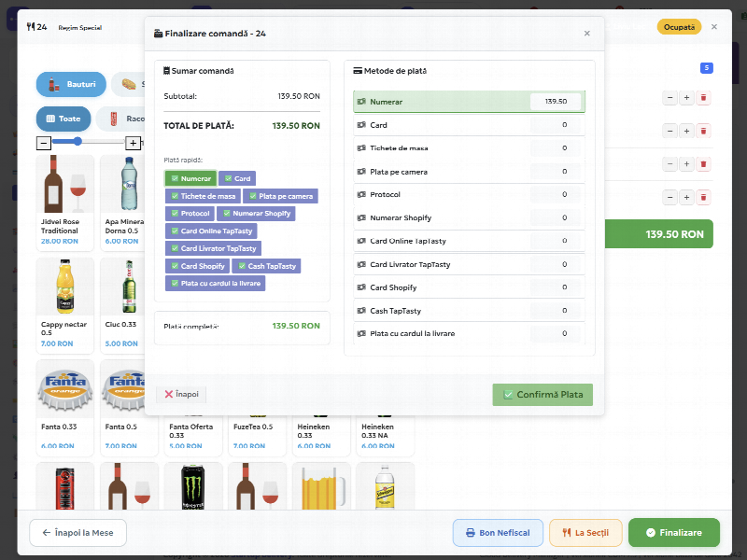Image resolution: width=747 pixels, height=560 pixels.
Task: Select the Hell energy drink can thumbnail
Action: point(65,486)
